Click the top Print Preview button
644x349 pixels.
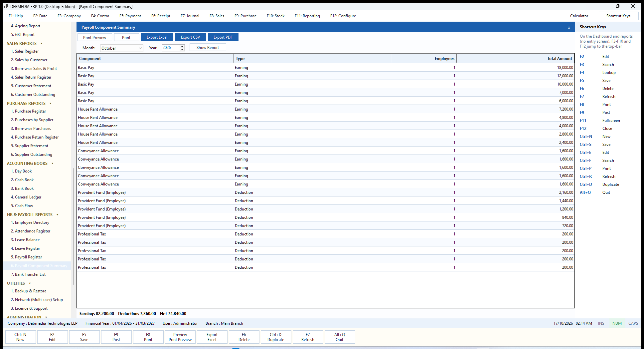(x=95, y=37)
